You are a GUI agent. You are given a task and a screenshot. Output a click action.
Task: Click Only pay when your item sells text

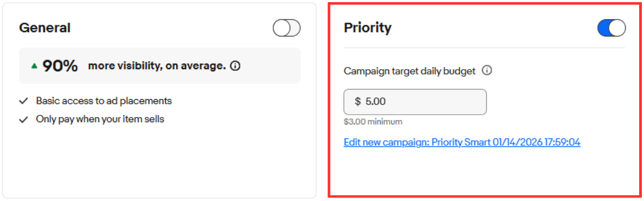(x=100, y=119)
